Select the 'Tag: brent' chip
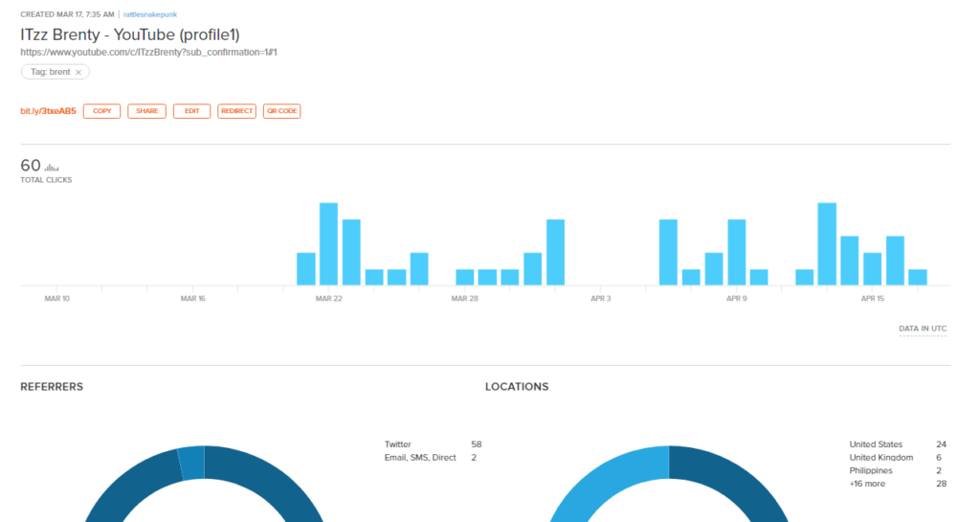980x522 pixels. (x=55, y=72)
